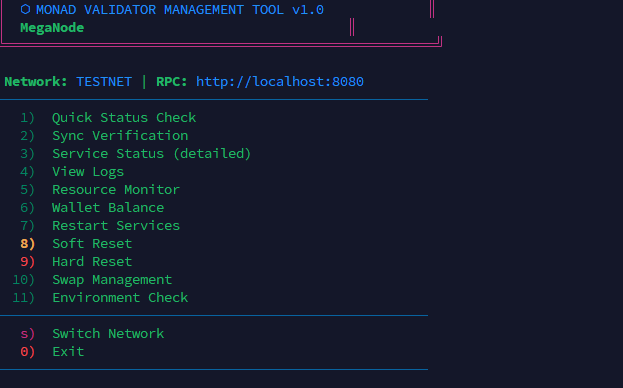Choose menu option 'Wallet Balance'
This screenshot has width=623, height=388.
108,208
